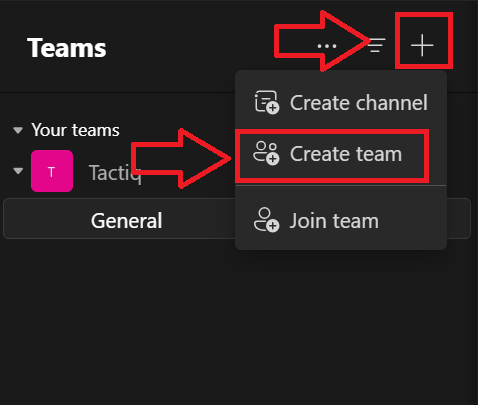Pick Join team from the menu

click(x=341, y=220)
